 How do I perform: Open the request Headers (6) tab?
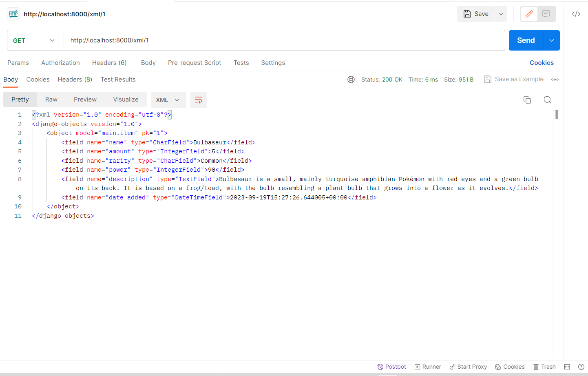pos(109,63)
